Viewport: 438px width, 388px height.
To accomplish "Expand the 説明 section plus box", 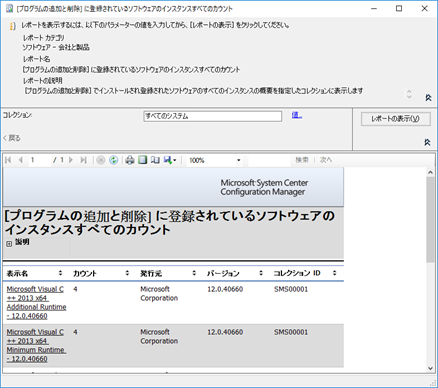I will click(x=9, y=244).
